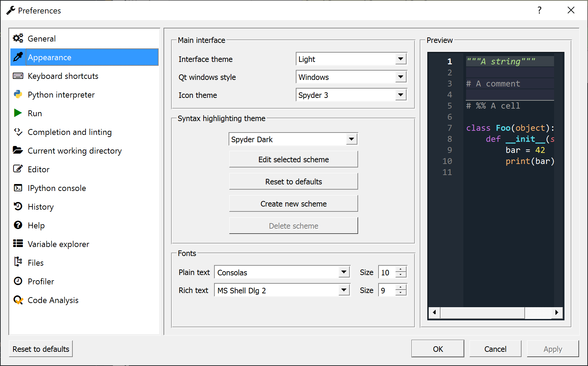Click the General gears icon

[18, 38]
